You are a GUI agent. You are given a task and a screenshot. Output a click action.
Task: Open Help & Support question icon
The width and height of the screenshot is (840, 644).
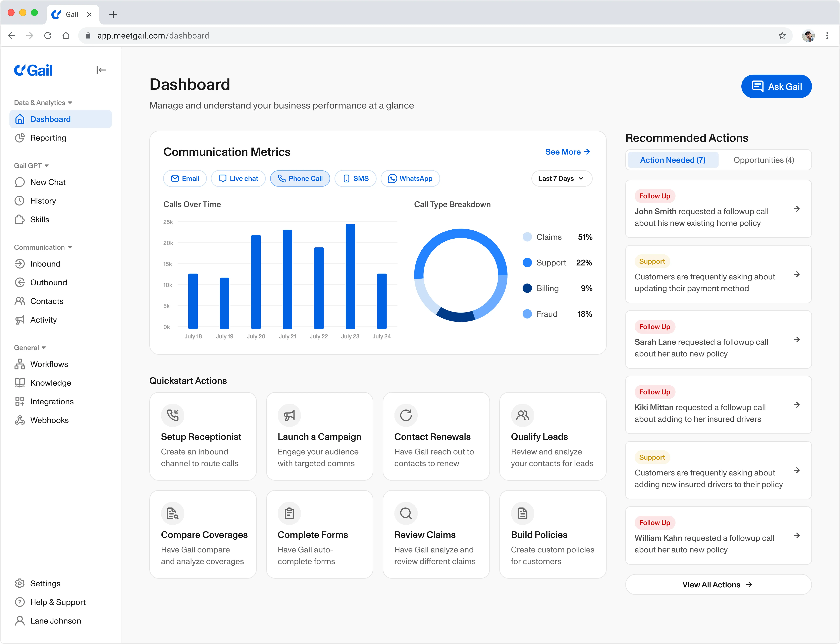tap(20, 602)
